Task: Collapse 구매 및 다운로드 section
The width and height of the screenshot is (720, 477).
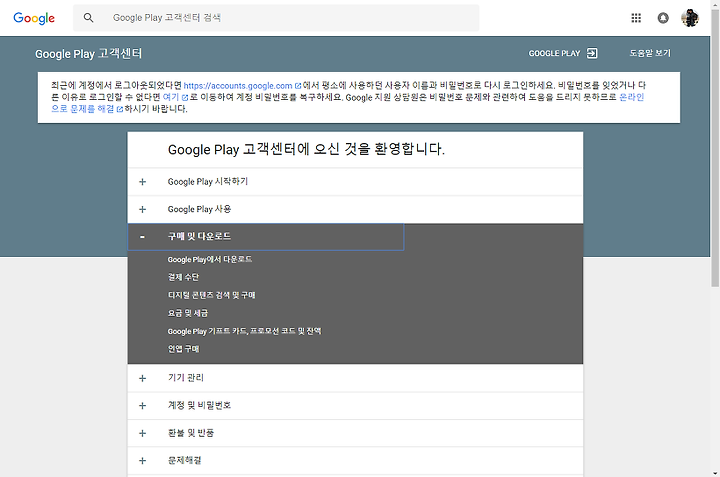Action: pyautogui.click(x=265, y=237)
